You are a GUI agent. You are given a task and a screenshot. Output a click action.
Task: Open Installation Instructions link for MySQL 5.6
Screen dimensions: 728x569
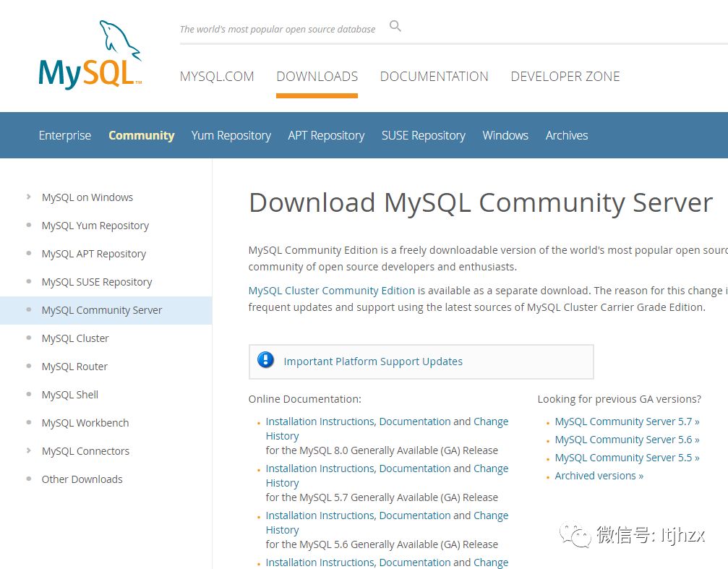[x=320, y=515]
